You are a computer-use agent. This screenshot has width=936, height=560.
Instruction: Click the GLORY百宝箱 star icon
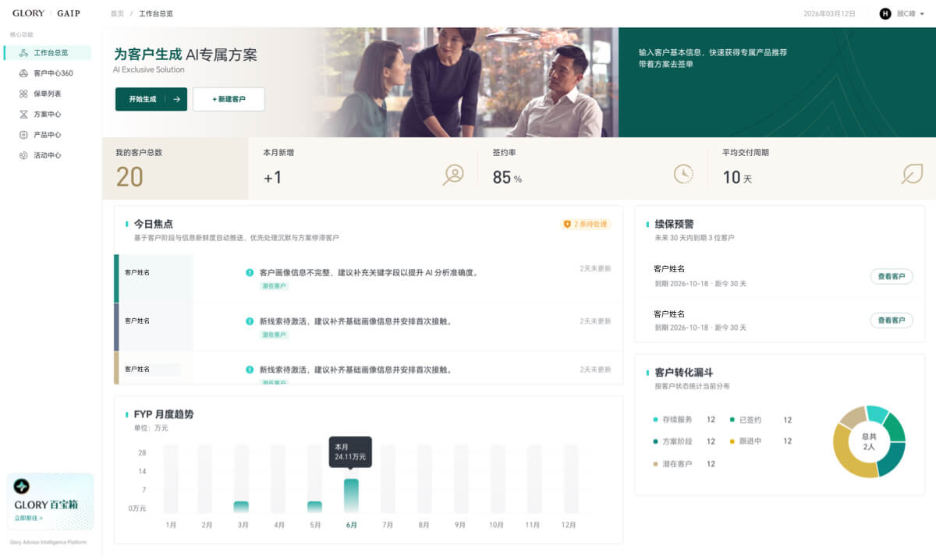pos(22,487)
